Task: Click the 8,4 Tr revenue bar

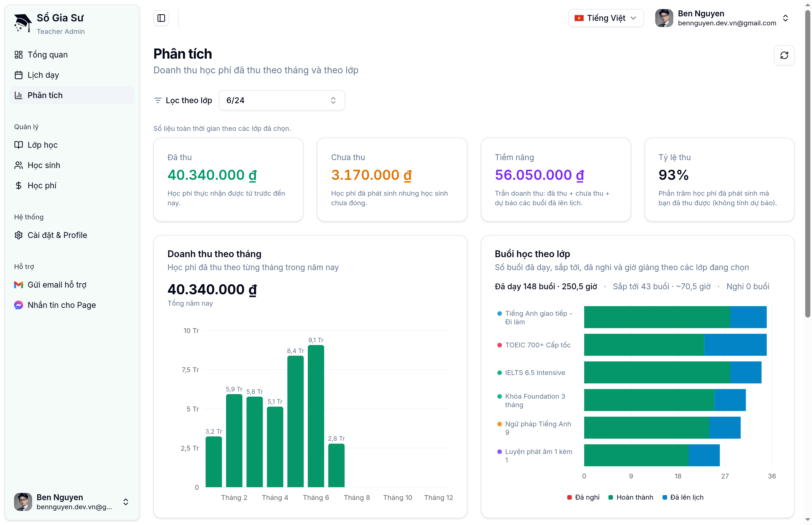Action: 295,421
